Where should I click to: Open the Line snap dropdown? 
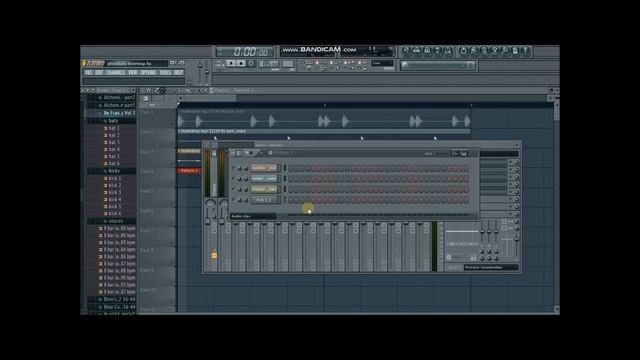382,63
